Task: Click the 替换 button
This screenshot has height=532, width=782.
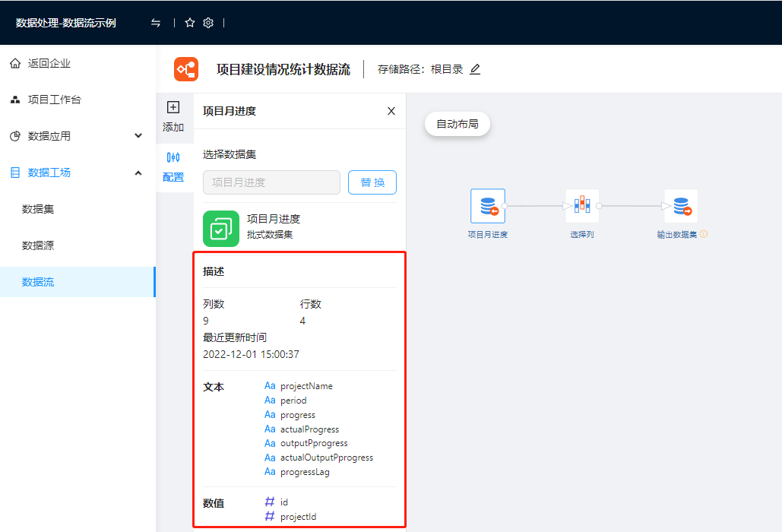Action: (372, 182)
